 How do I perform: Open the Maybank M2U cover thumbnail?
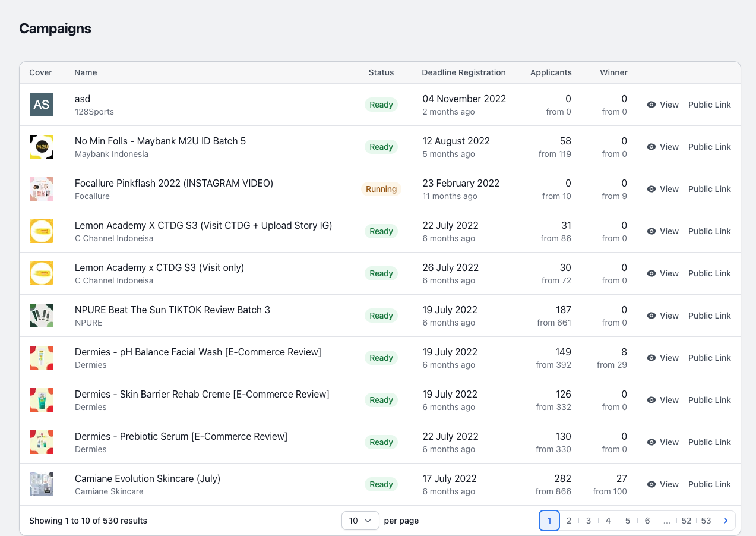coord(42,147)
